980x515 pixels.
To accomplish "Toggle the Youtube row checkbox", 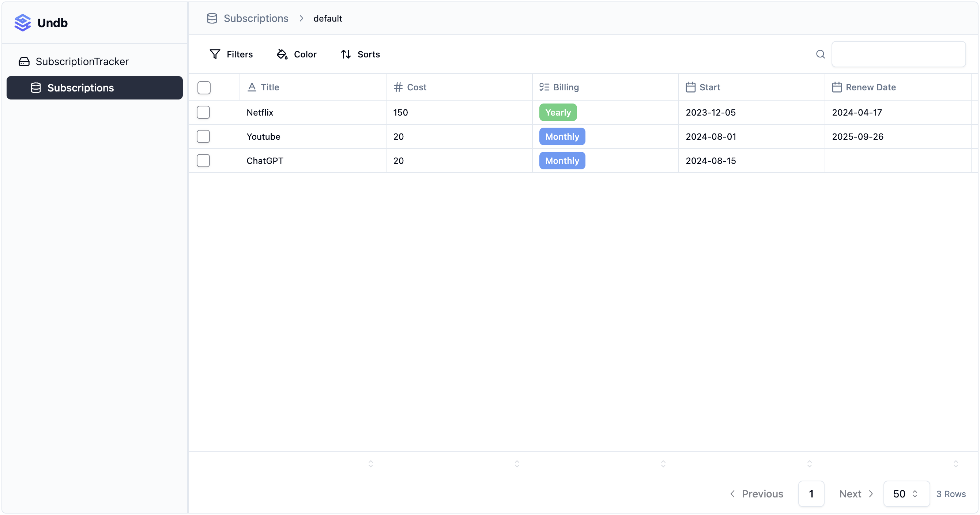I will [x=204, y=136].
